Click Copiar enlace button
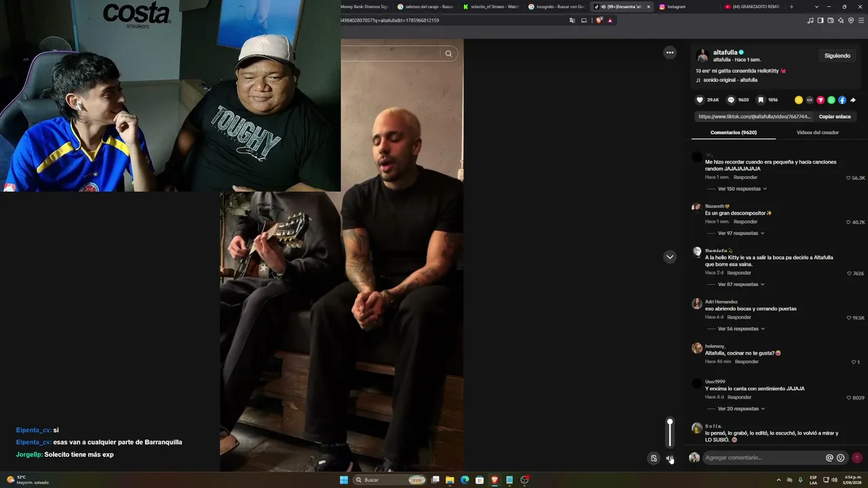Viewport: 868px width, 488px height. 835,117
